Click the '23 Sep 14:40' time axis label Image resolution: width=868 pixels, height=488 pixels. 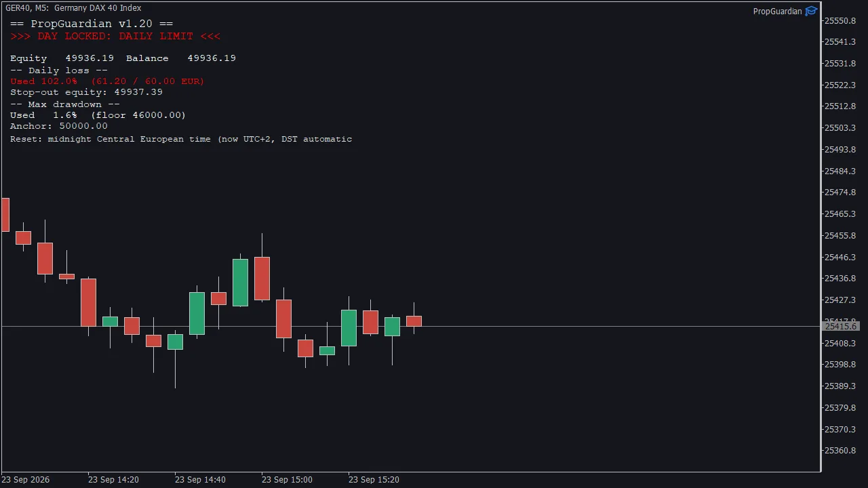(x=200, y=480)
